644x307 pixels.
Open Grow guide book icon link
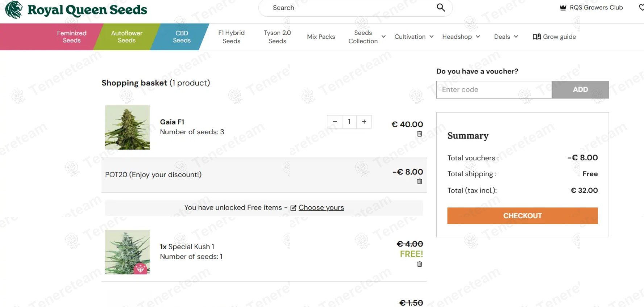pos(537,37)
